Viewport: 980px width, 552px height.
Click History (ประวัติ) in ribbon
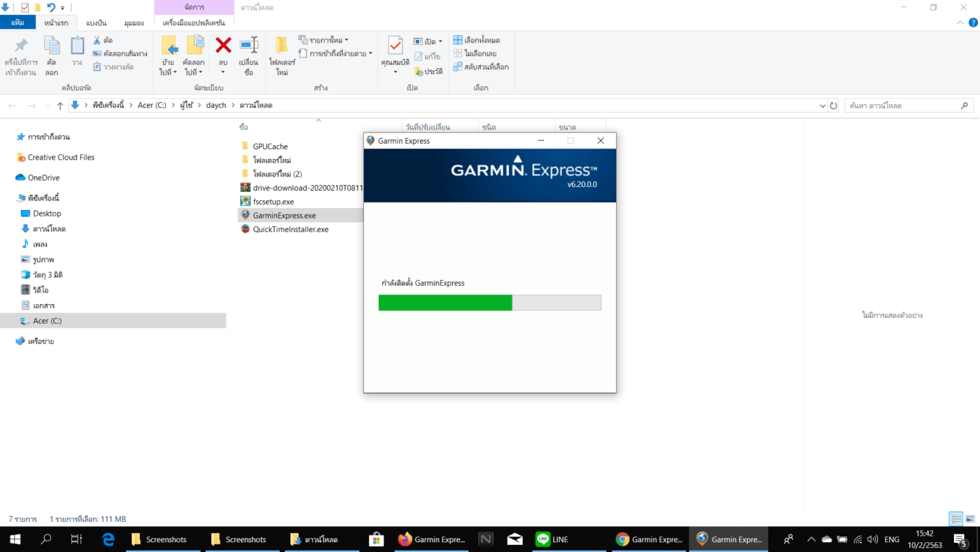[x=428, y=71]
